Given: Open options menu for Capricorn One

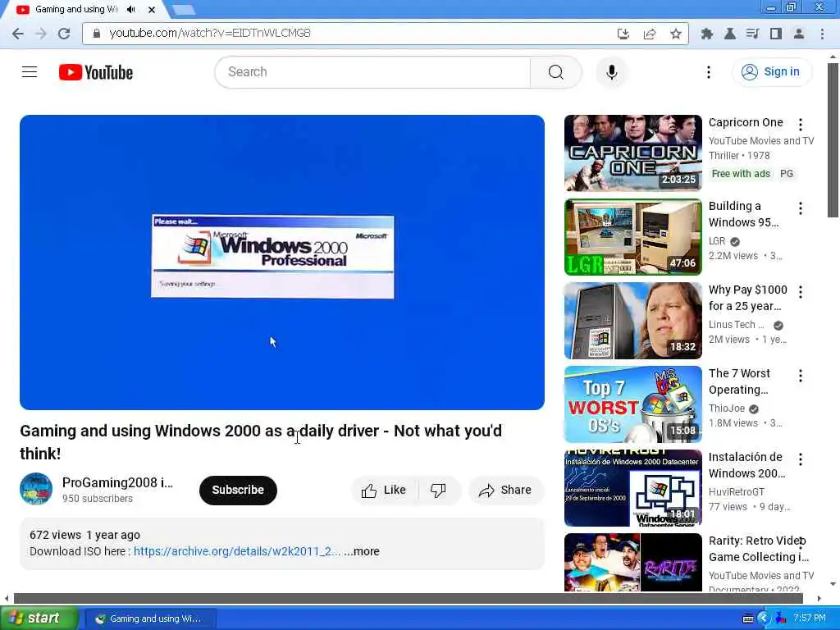Looking at the screenshot, I should (801, 125).
